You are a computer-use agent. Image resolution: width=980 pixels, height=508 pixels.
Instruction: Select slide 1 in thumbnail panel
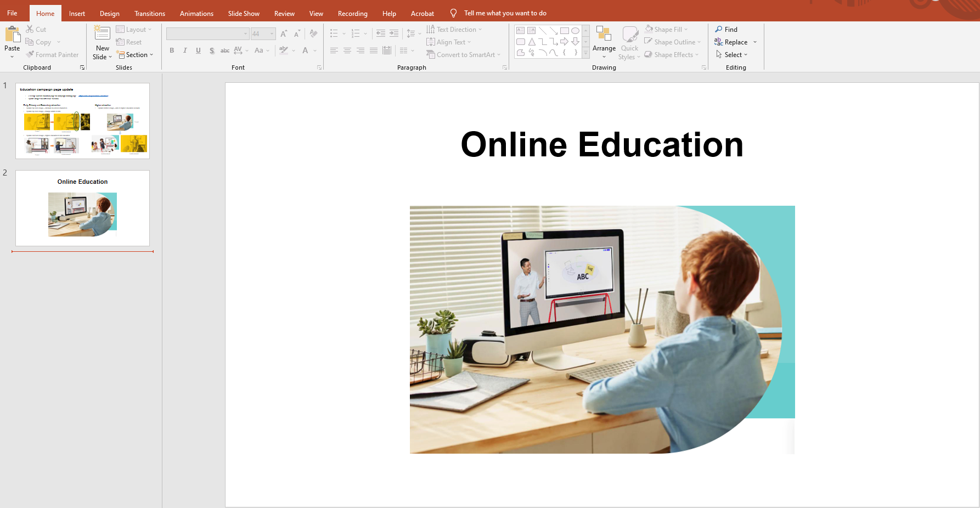(x=82, y=120)
